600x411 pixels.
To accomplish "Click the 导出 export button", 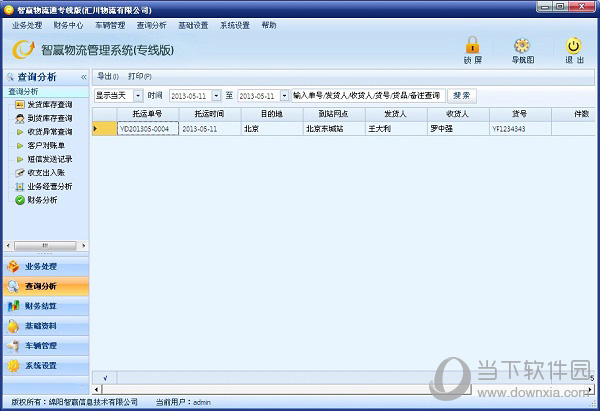I will pos(107,77).
